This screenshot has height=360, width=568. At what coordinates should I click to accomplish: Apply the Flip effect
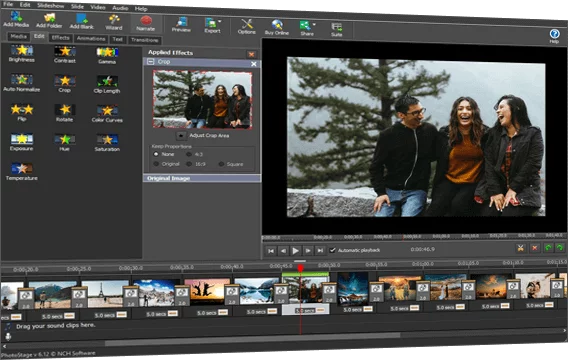(22, 112)
